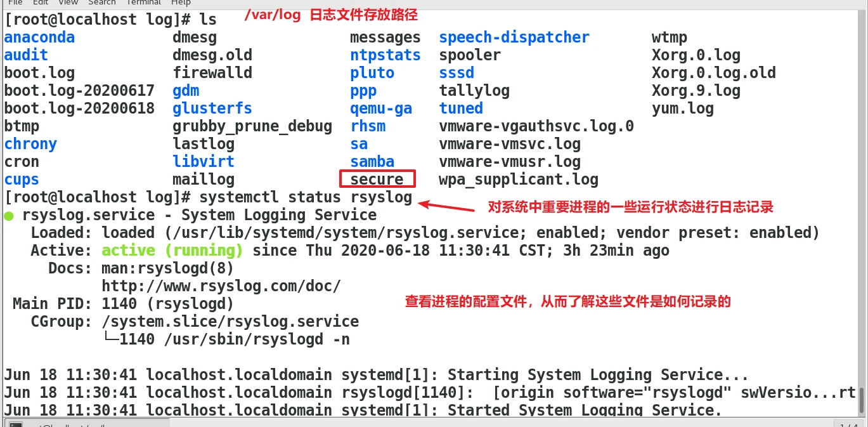Select the rhsm directory name
Image resolution: width=868 pixels, height=427 pixels.
pos(368,126)
